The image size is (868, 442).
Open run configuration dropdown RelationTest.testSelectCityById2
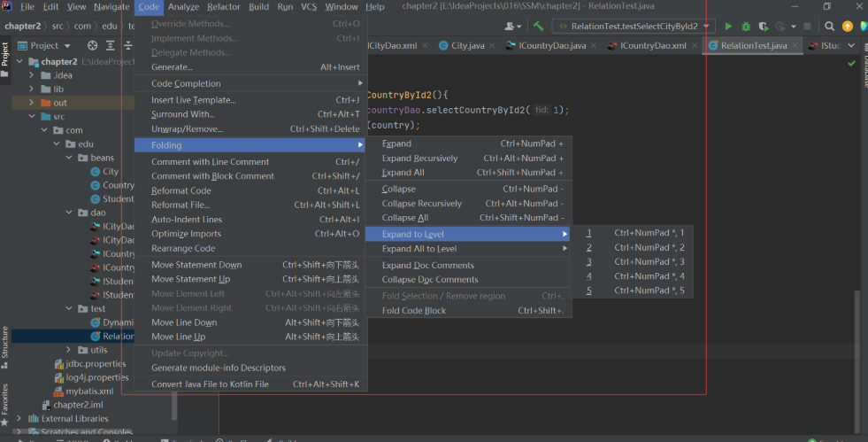634,26
